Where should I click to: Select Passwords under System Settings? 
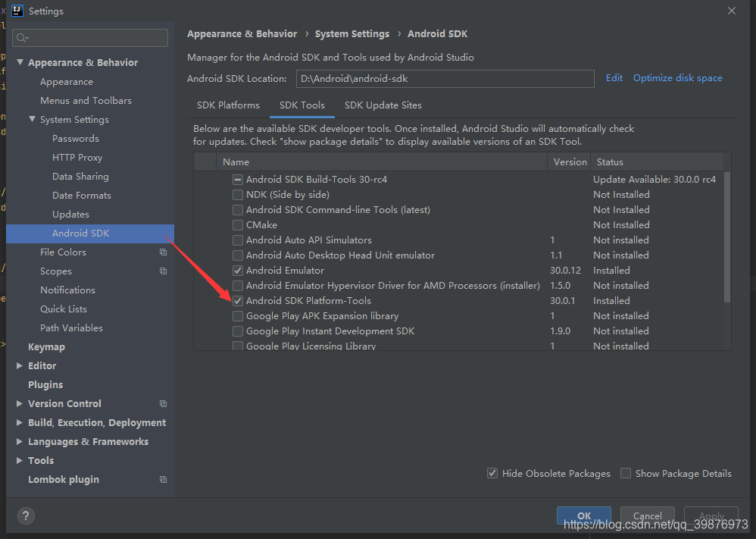coord(76,139)
